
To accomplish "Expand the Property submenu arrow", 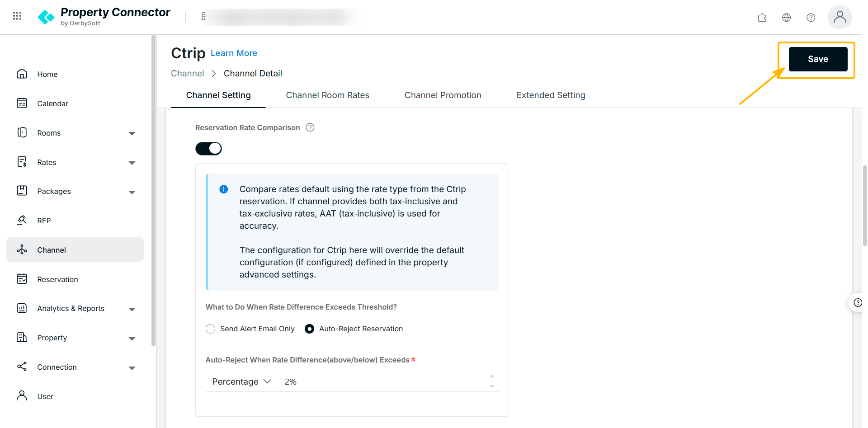I will coord(132,339).
